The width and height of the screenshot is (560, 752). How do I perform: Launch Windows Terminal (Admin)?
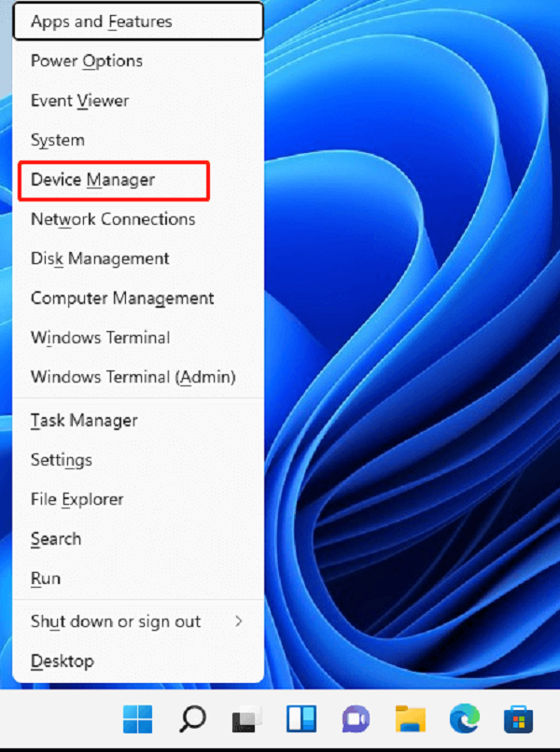coord(133,378)
